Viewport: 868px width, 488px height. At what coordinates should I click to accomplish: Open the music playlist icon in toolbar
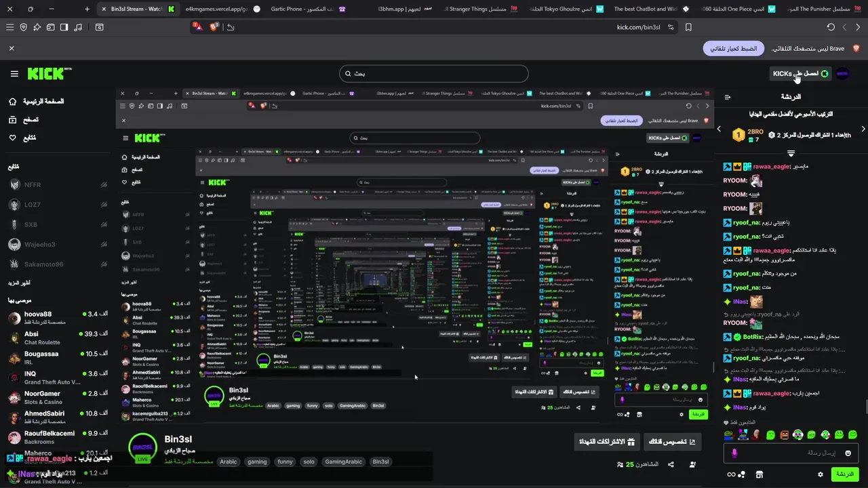point(78,27)
